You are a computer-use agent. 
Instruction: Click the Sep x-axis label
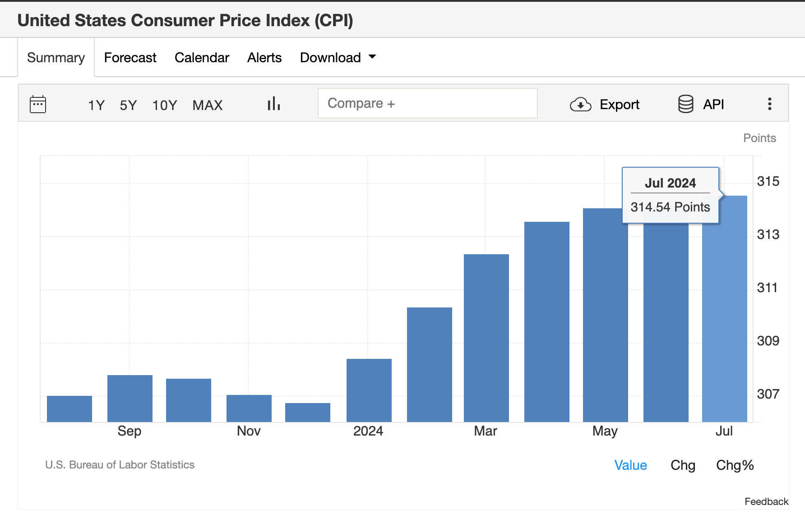click(x=130, y=431)
